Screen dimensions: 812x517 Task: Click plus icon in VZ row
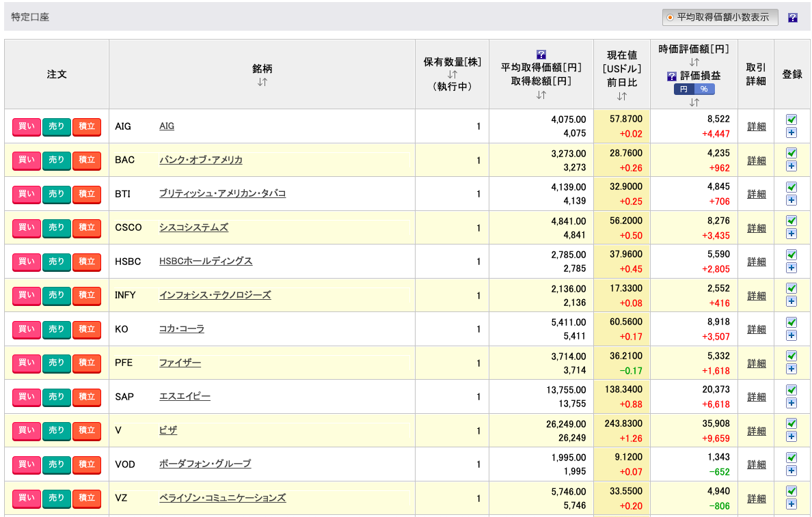click(791, 504)
